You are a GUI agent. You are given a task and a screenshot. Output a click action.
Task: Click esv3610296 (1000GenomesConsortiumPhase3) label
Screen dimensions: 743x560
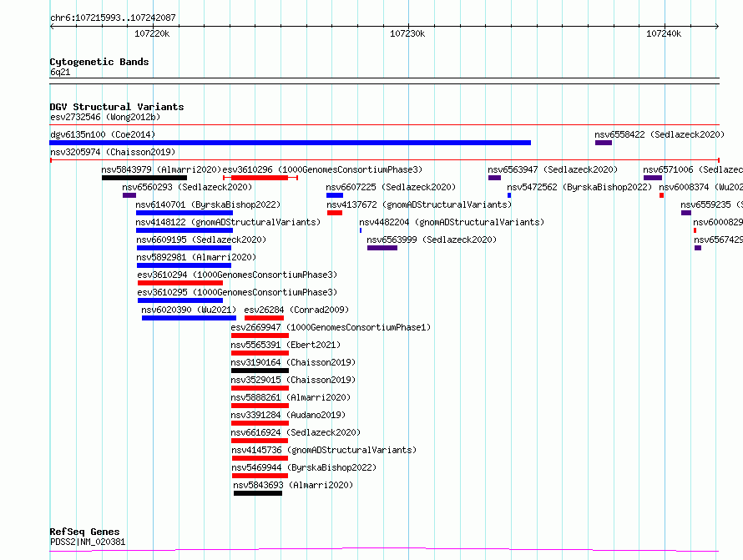tap(322, 169)
